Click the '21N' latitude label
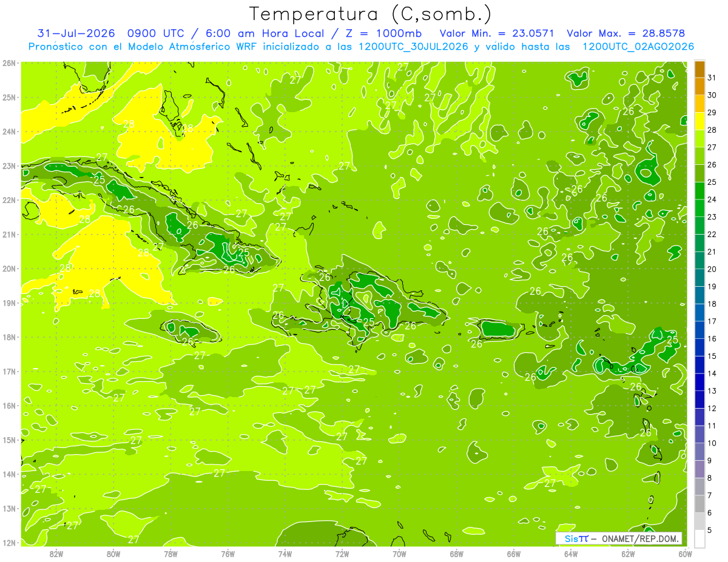This screenshot has height=562, width=728. click(x=9, y=234)
